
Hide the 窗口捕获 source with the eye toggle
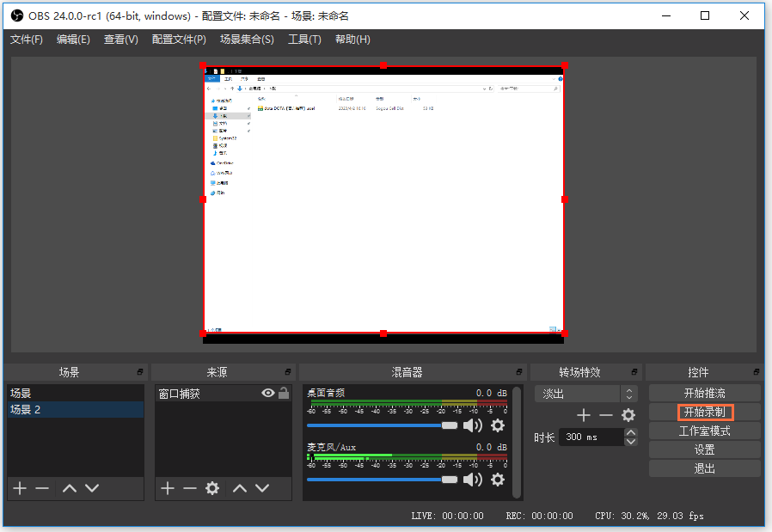[x=267, y=392]
